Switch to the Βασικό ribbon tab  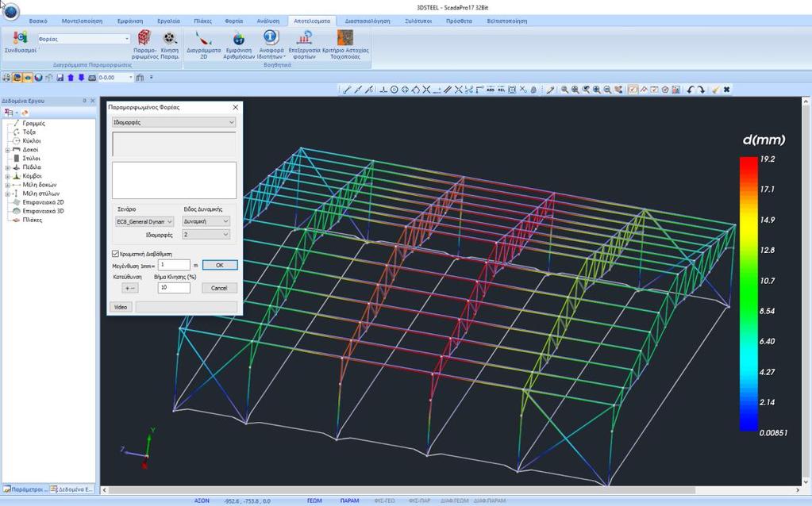[x=38, y=21]
